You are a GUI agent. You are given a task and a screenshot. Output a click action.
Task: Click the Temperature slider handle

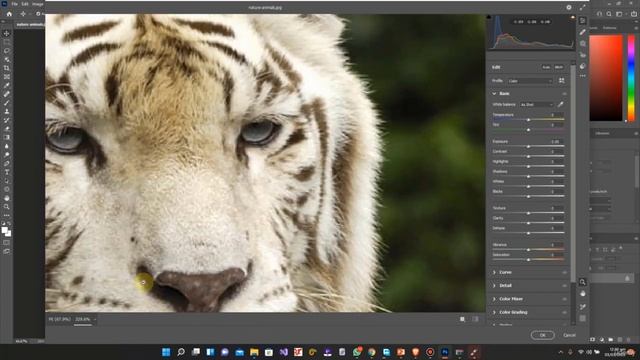pyautogui.click(x=528, y=120)
